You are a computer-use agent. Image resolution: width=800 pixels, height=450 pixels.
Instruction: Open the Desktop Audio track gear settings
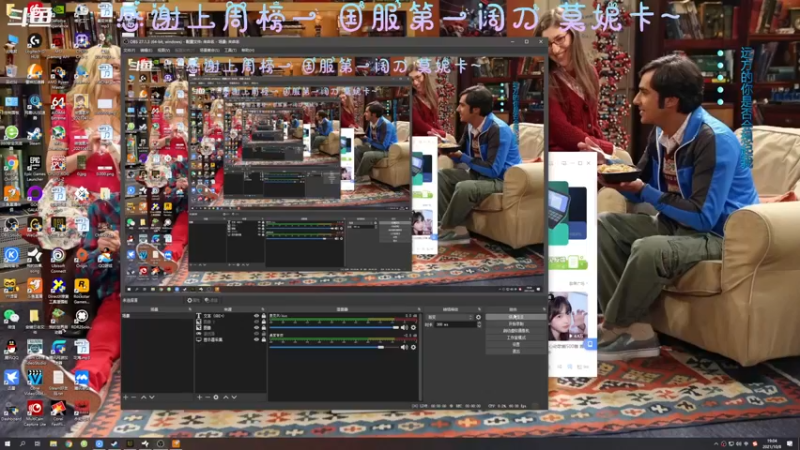tap(413, 347)
